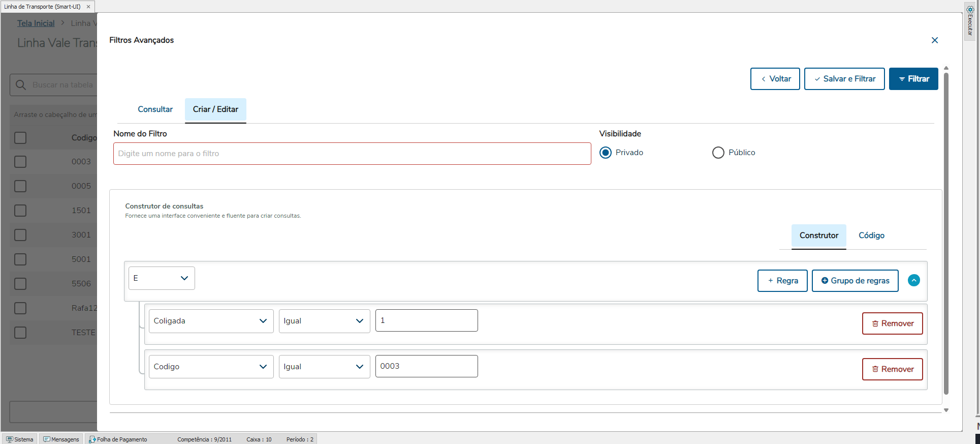980x444 pixels.
Task: Open Sistema in the status bar
Action: click(x=20, y=439)
